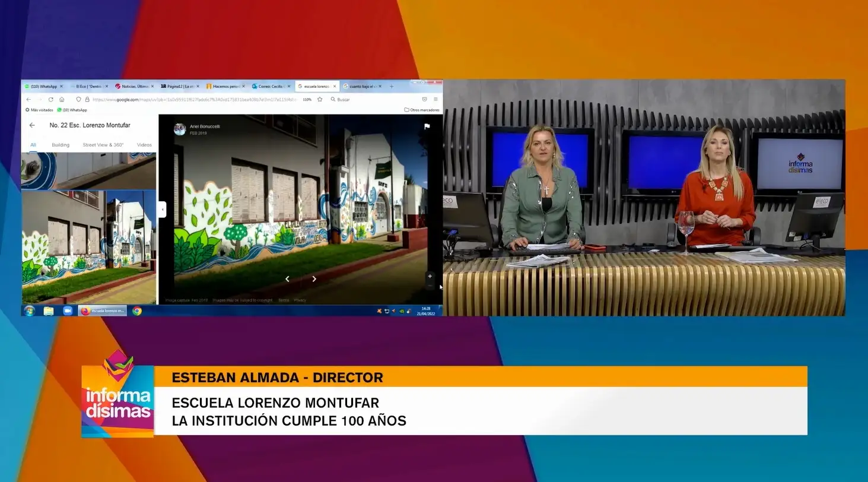Launch Zoom from the Windows taskbar
Screen dimensions: 868x482
tap(68, 310)
